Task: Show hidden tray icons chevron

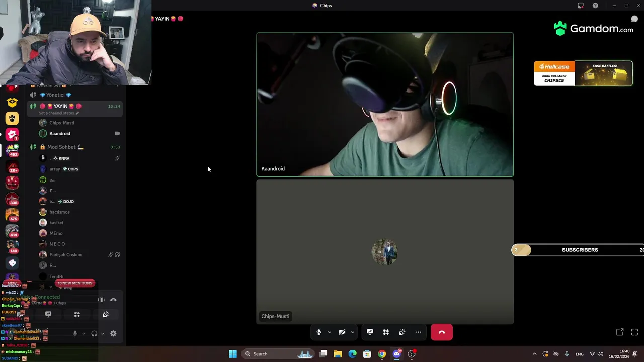Action: (x=534, y=354)
